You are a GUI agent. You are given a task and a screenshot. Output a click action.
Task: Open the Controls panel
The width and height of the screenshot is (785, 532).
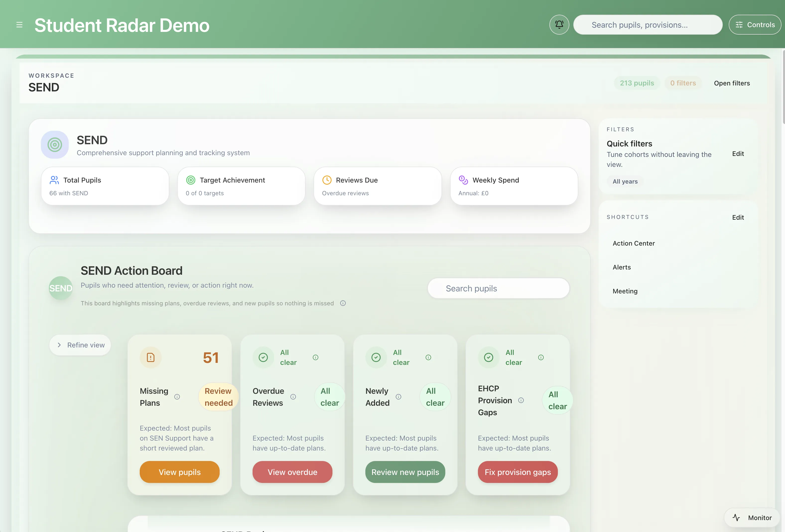[x=755, y=25]
